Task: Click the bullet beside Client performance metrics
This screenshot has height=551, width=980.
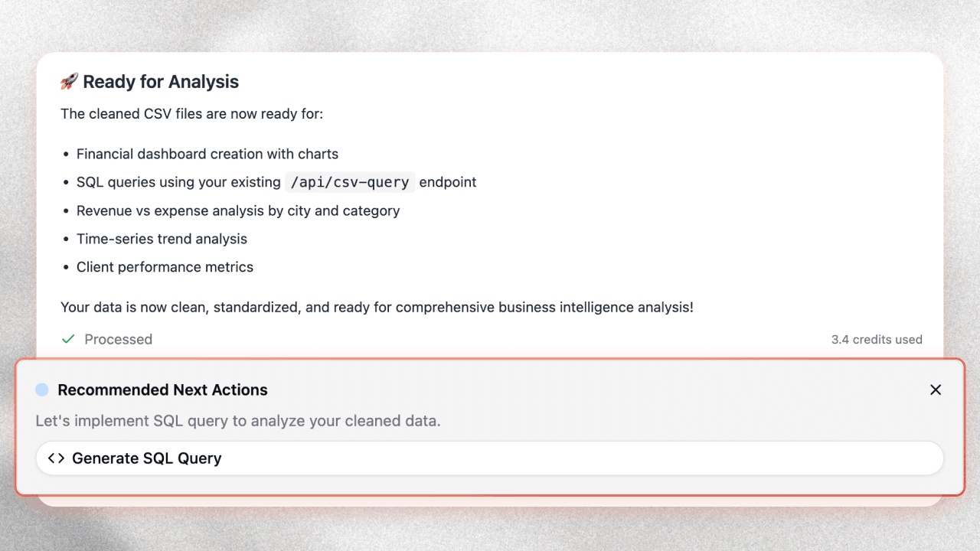Action: coord(66,266)
